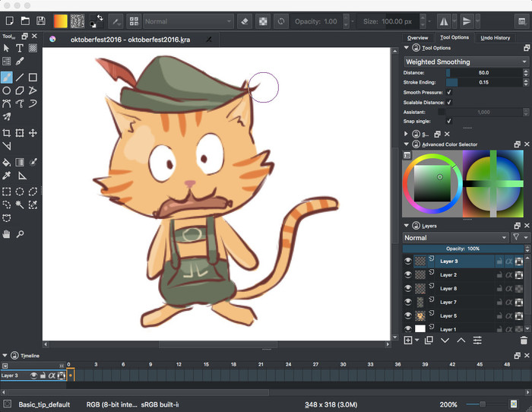Hide Layer 2 with its eye icon

407,274
